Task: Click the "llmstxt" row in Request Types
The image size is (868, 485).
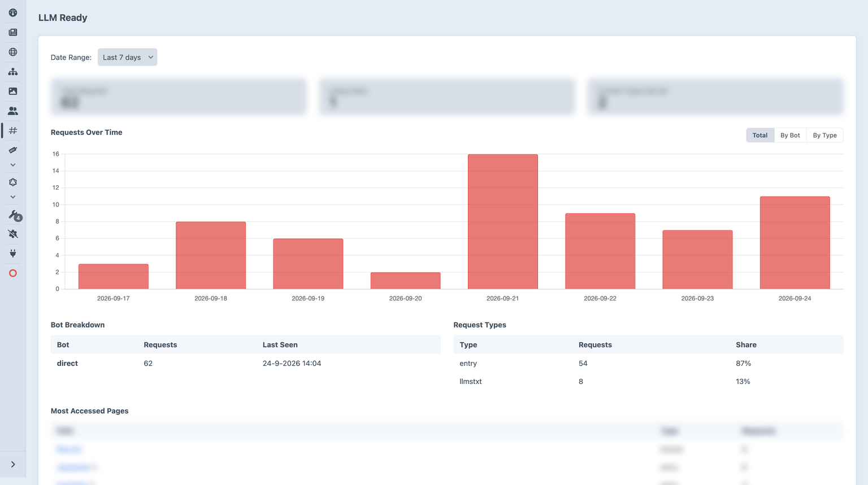Action: click(x=648, y=381)
